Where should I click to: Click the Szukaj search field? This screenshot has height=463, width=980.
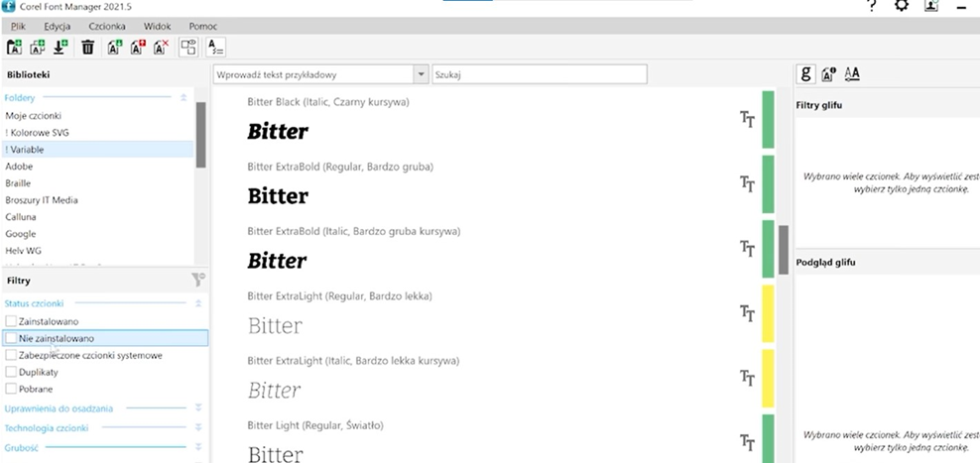tap(540, 74)
